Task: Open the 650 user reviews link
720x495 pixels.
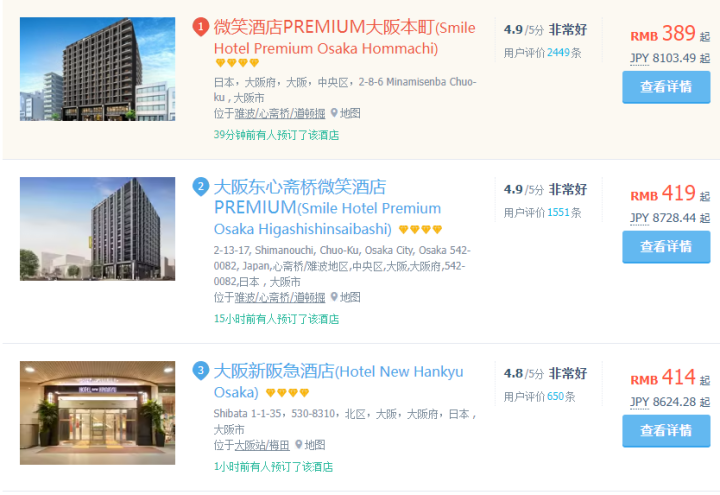Action: click(x=555, y=396)
